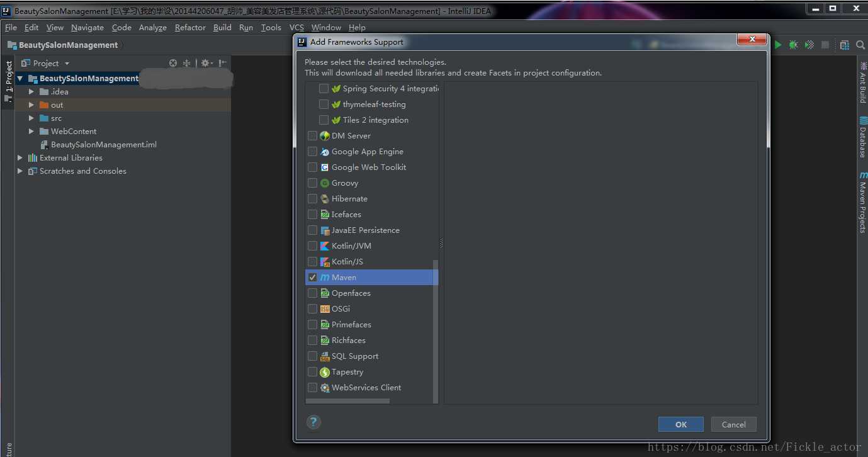Confirm with the OK button
868x457 pixels.
681,424
